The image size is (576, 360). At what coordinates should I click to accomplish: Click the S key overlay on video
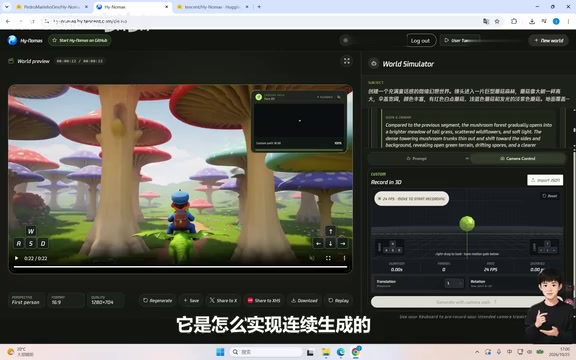(31, 243)
